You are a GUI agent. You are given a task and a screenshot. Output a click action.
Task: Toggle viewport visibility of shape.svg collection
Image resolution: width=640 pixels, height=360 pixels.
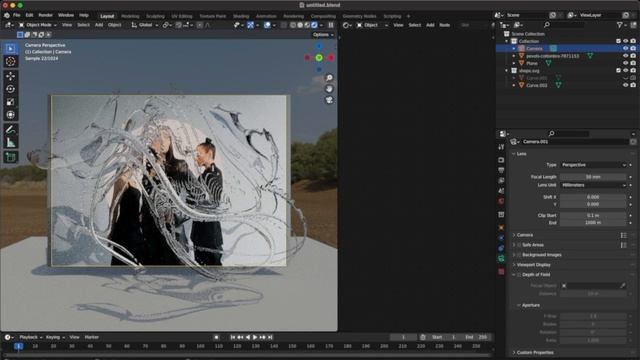click(x=625, y=71)
